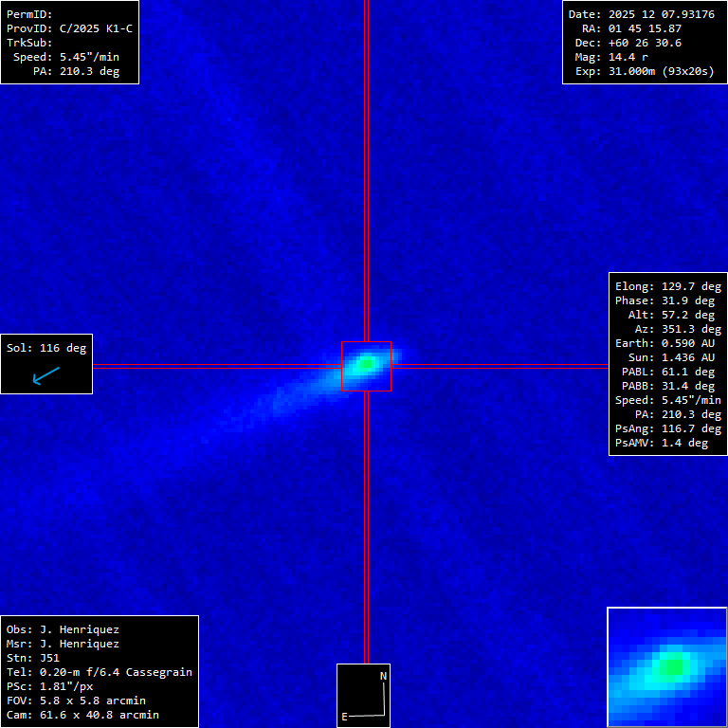Click the Earth 0.590 AU distance row

pos(668,343)
